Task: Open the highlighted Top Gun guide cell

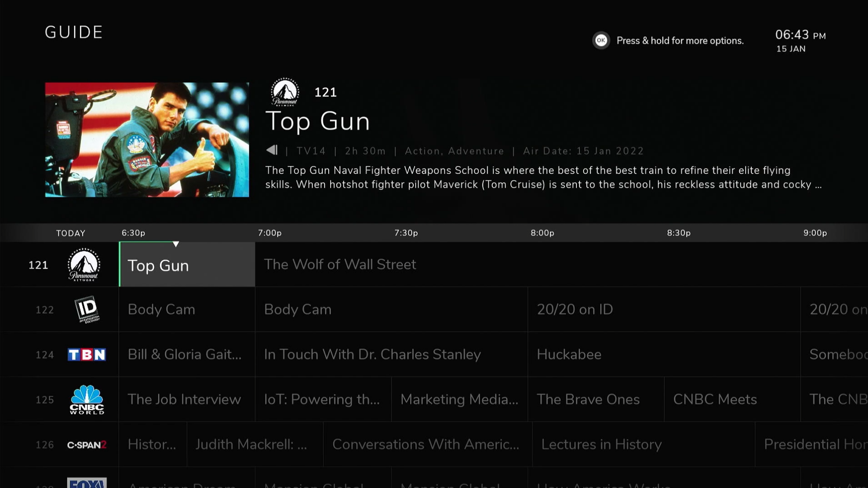Action: coord(187,265)
